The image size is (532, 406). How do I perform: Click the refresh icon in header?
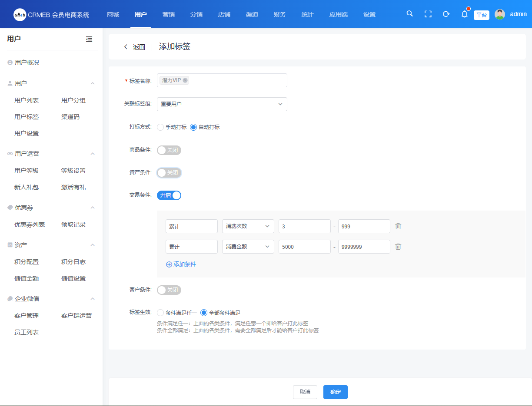point(446,14)
